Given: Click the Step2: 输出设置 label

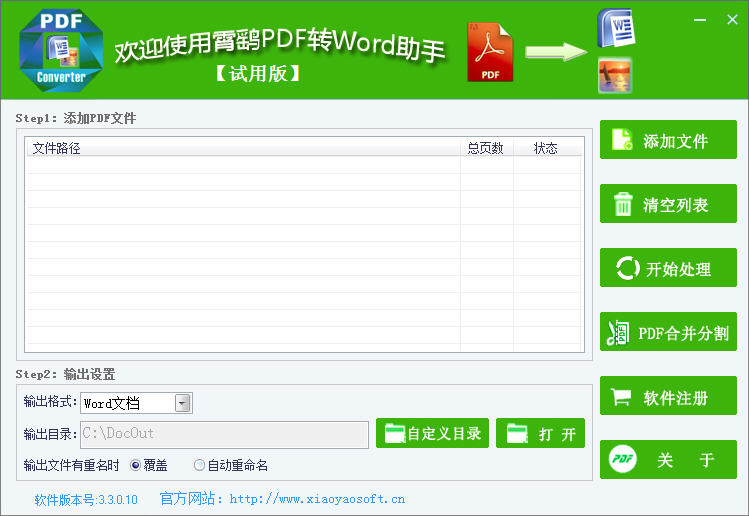Looking at the screenshot, I should [65, 374].
